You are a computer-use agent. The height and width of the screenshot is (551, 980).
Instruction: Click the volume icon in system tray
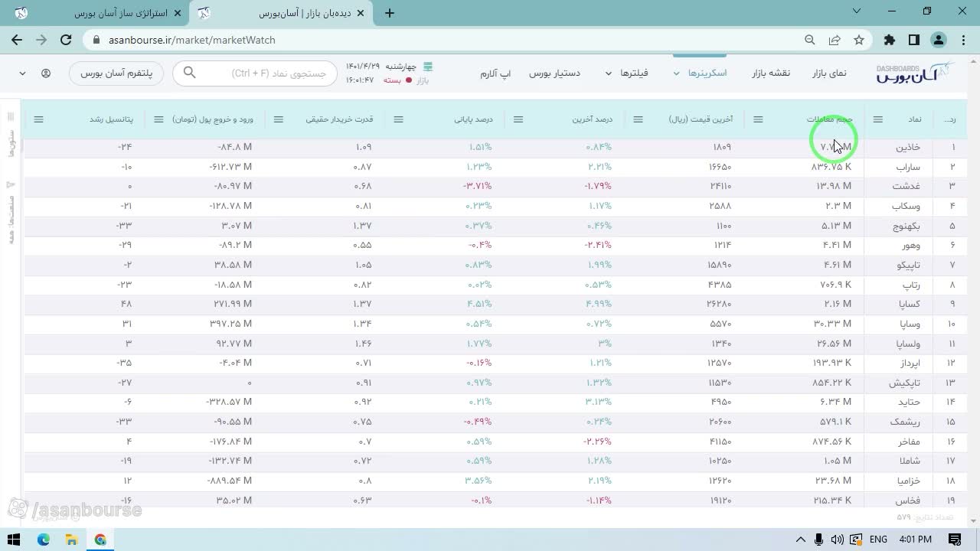click(x=837, y=540)
